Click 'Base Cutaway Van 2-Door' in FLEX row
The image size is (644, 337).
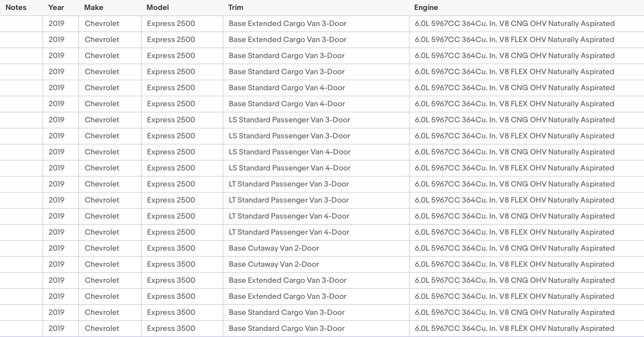(274, 264)
